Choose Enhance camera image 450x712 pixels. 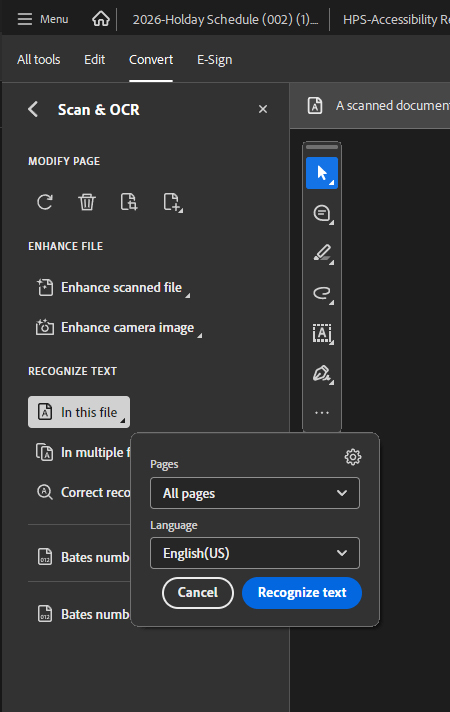point(119,327)
